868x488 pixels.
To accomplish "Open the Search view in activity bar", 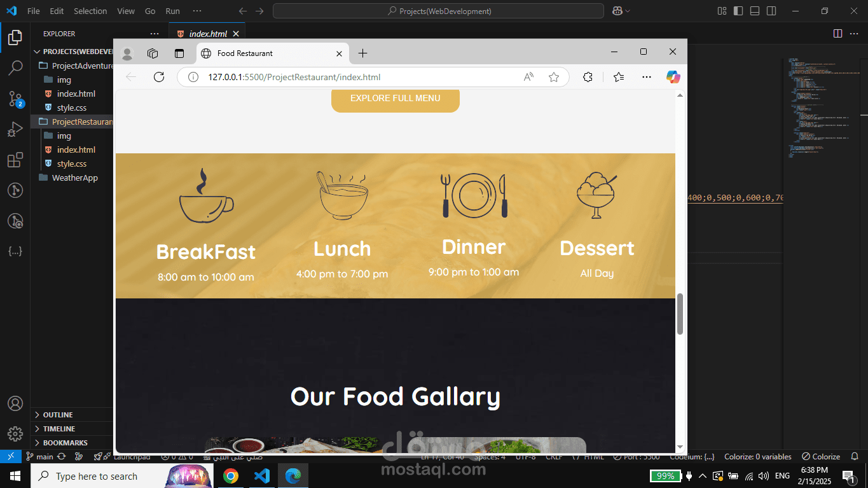I will [x=15, y=67].
